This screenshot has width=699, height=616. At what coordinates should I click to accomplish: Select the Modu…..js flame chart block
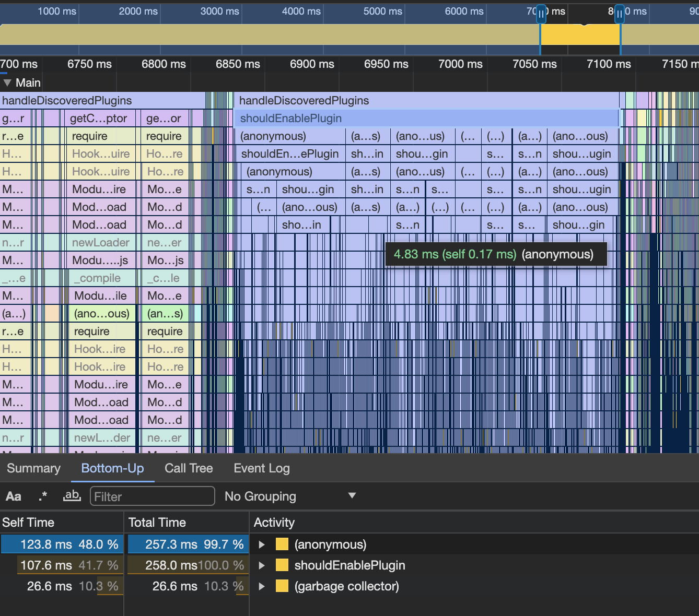coord(102,260)
